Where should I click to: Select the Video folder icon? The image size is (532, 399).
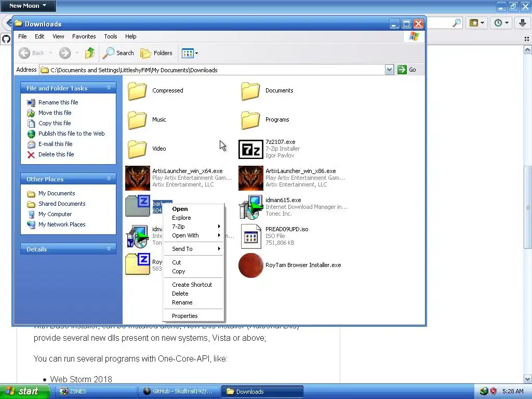[x=137, y=149]
